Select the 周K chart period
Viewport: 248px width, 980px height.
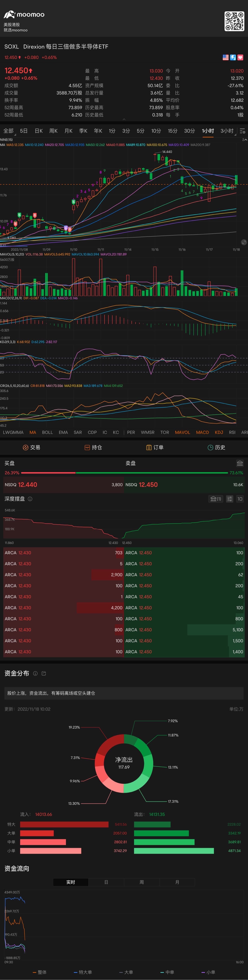53,131
